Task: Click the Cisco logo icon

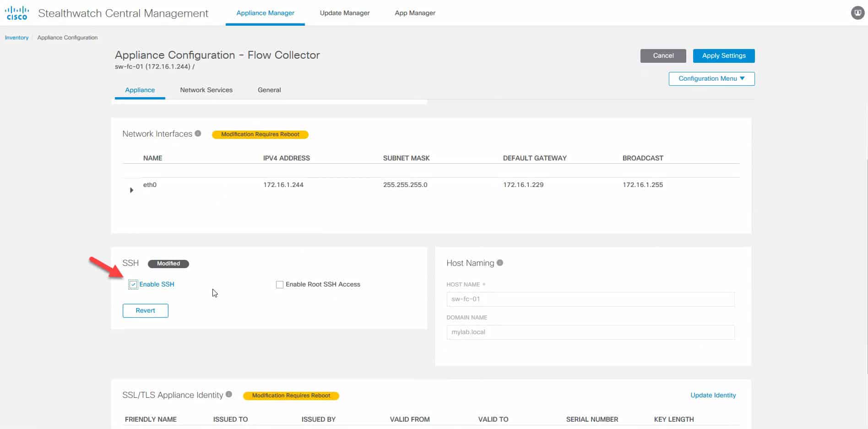Action: (x=17, y=13)
